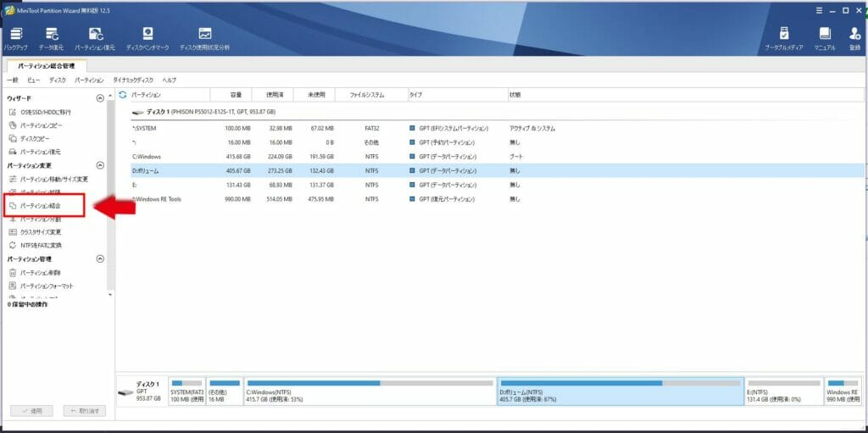
Task: Open ディスク使用状況分析 (Space Analyzer)
Action: click(205, 39)
